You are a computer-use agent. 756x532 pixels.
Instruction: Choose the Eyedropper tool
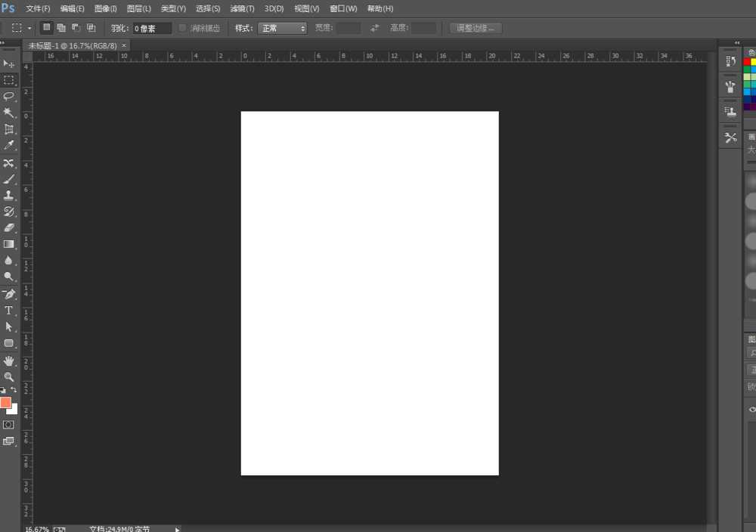click(9, 145)
